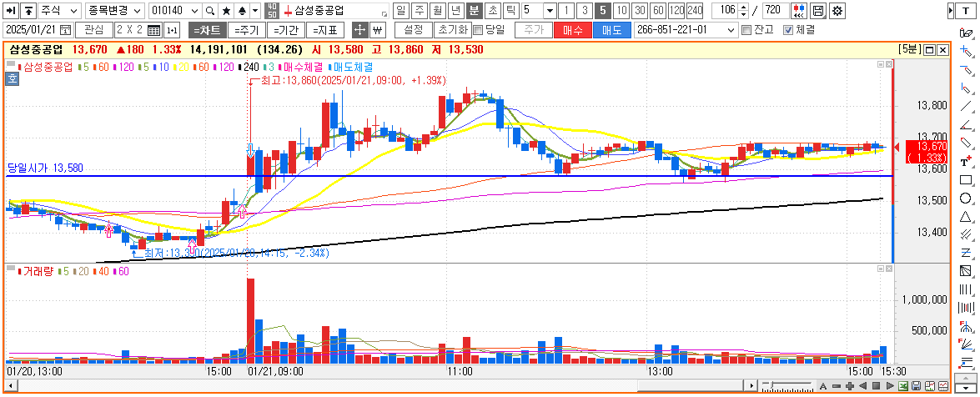This screenshot has width=980, height=397.
Task: Click the 720 total bars input field
Action: click(x=776, y=11)
